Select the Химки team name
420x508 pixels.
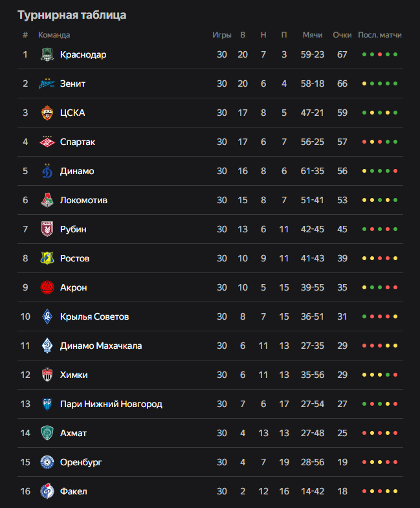tap(74, 375)
